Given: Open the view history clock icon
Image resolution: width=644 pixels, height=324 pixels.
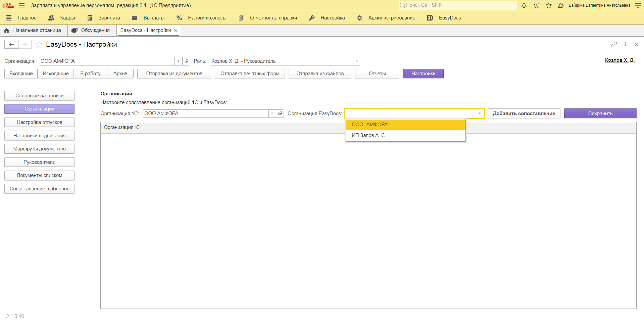Looking at the screenshot, I should click(x=536, y=5).
